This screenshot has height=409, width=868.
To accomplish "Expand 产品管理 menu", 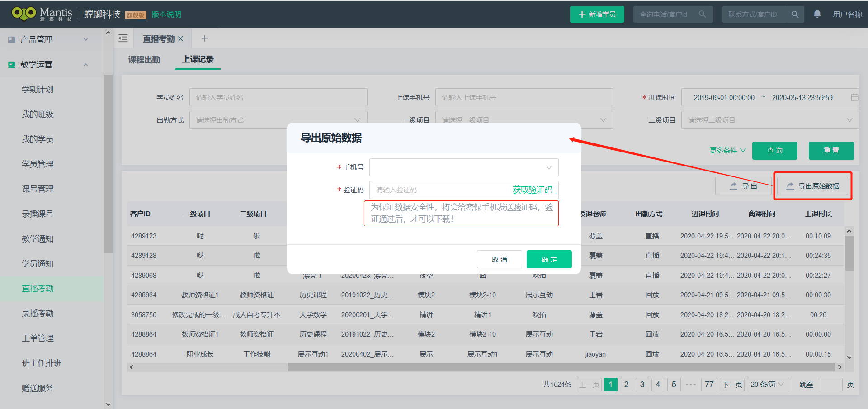I will click(x=86, y=40).
